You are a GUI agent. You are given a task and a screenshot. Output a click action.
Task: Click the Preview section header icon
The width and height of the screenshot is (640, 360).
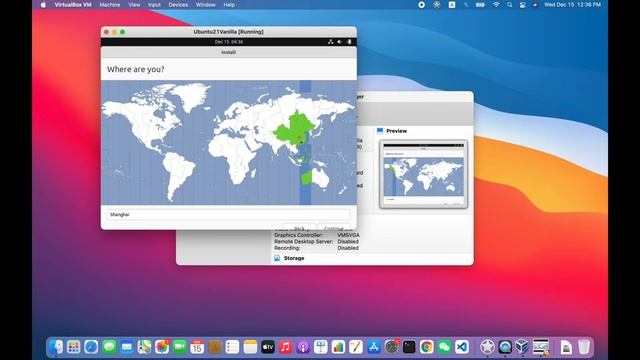380,131
